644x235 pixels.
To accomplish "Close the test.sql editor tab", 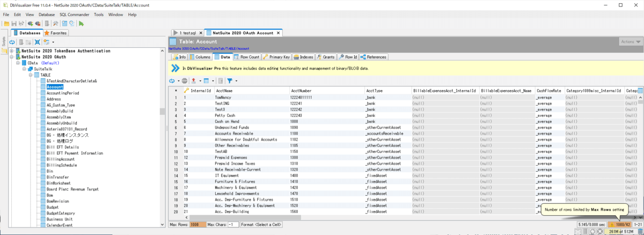I will click(x=202, y=33).
